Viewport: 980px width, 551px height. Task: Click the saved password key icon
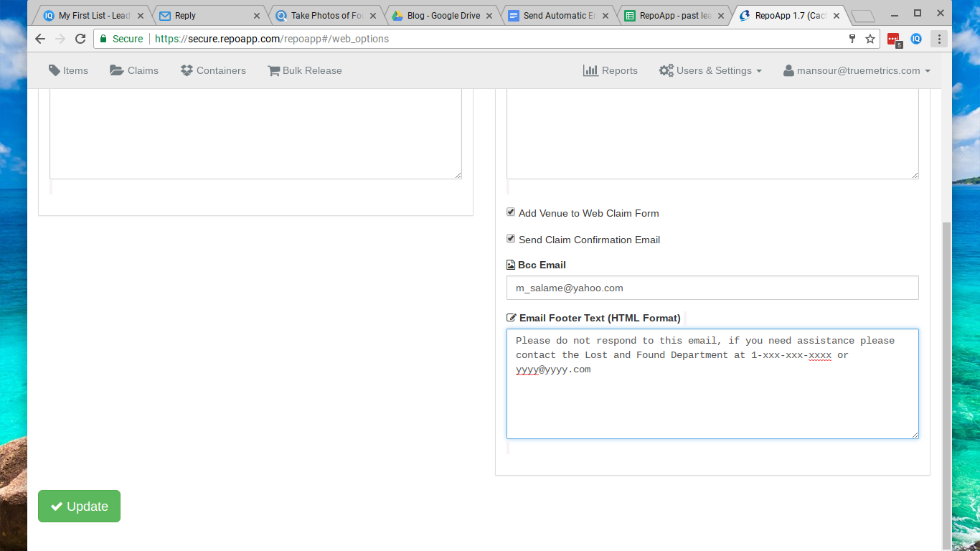coord(852,39)
